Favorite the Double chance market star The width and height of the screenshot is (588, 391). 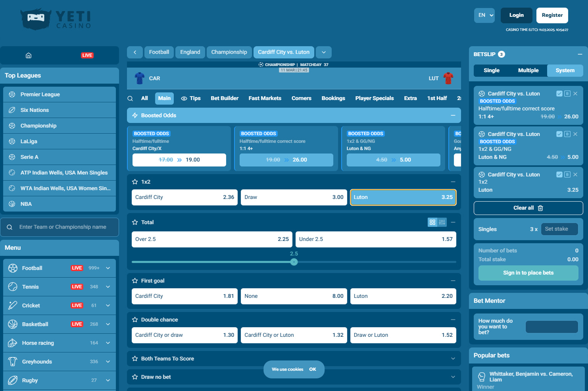(x=135, y=320)
